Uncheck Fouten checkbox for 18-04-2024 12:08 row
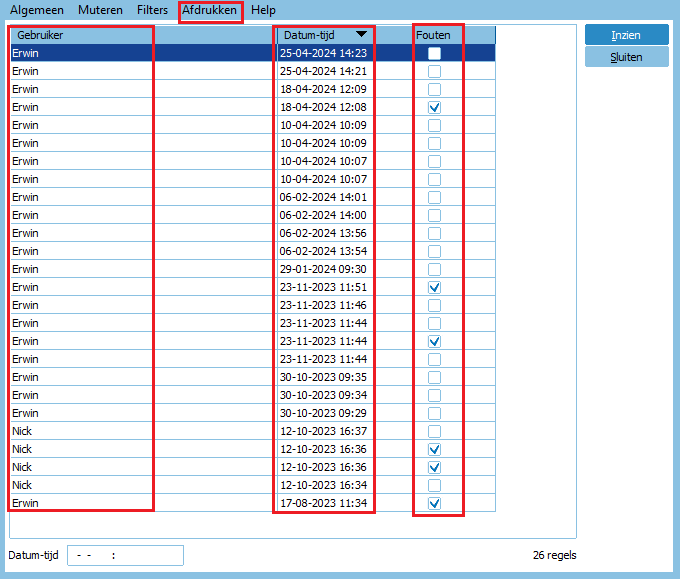680x579 pixels. pyautogui.click(x=434, y=107)
